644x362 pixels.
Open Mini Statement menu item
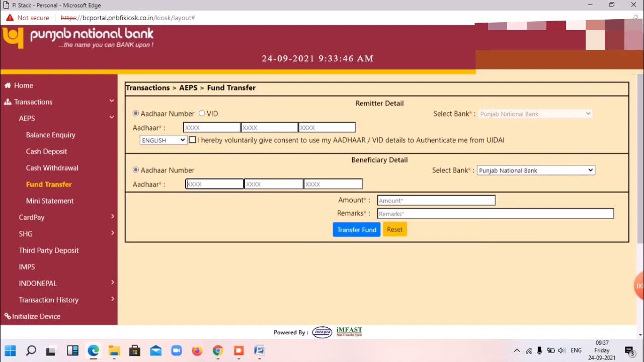coord(50,201)
